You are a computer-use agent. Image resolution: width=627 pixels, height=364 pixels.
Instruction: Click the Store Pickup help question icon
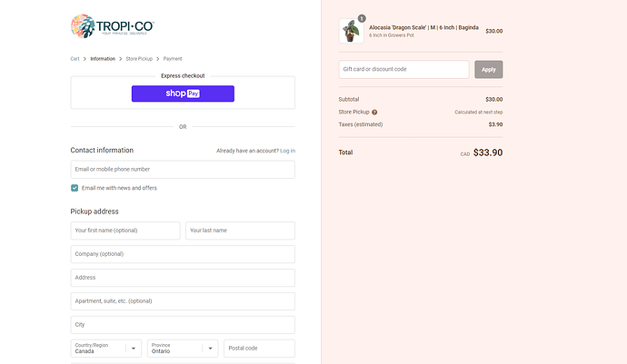pos(374,113)
